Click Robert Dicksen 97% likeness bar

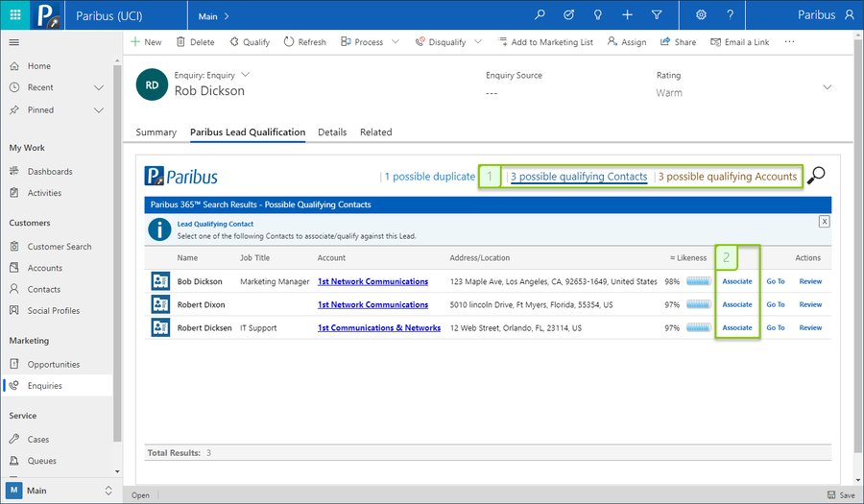point(699,327)
